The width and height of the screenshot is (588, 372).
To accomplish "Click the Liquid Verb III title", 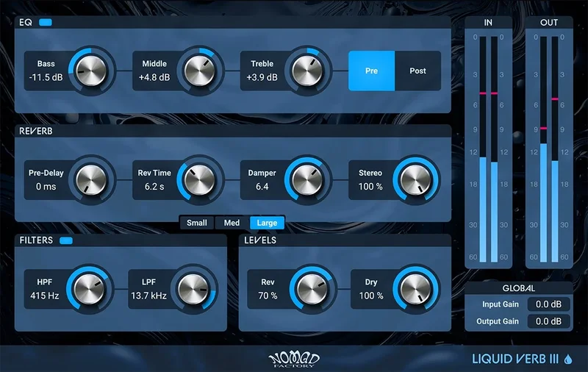I will pos(515,360).
